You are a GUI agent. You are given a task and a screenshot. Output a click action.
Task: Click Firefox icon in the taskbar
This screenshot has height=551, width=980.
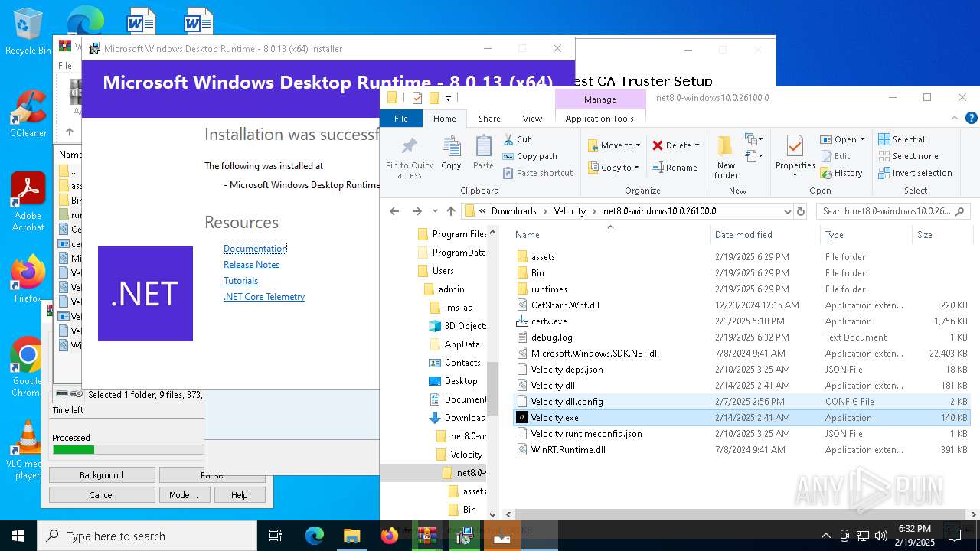pyautogui.click(x=390, y=536)
